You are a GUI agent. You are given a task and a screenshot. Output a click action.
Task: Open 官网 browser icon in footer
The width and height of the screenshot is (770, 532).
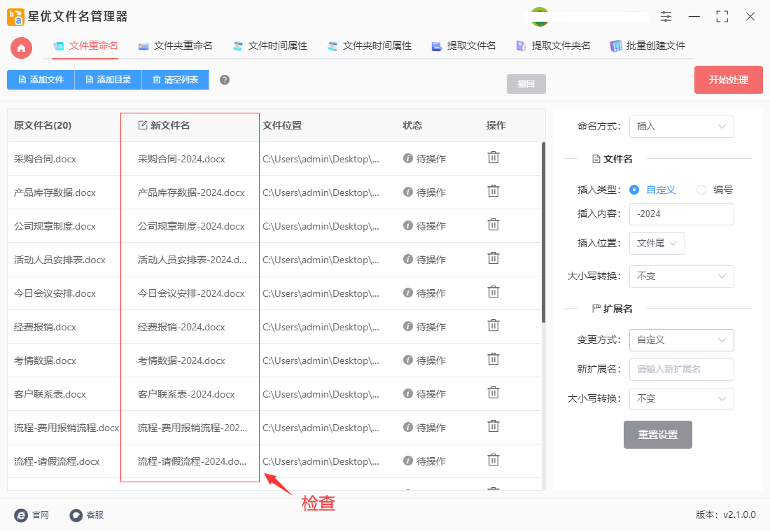click(x=21, y=514)
